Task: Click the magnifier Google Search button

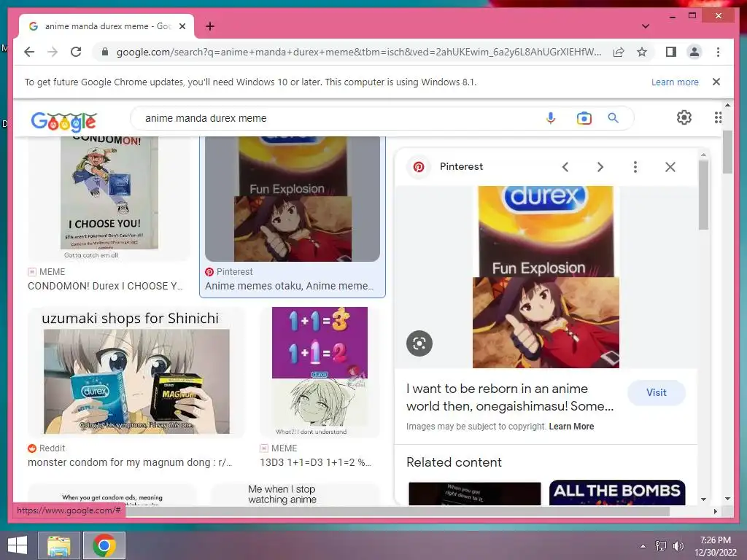Action: pyautogui.click(x=613, y=117)
